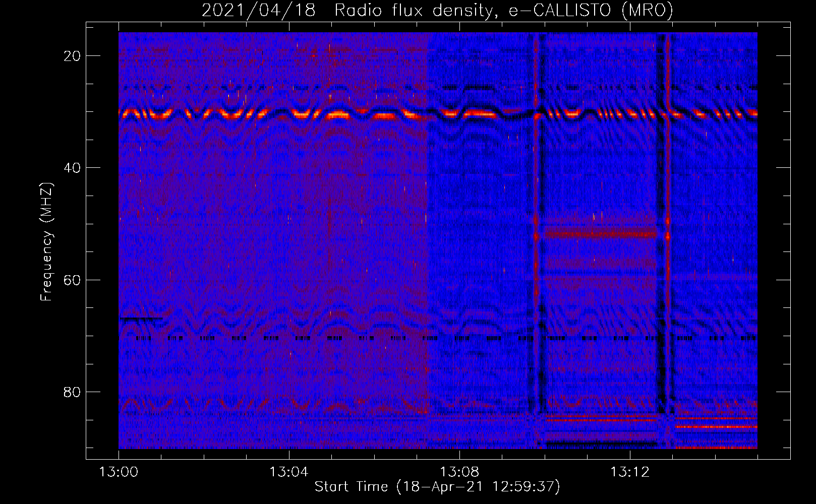Click the 40 frequency tick label
Image resolution: width=816 pixels, height=504 pixels.
pyautogui.click(x=73, y=168)
